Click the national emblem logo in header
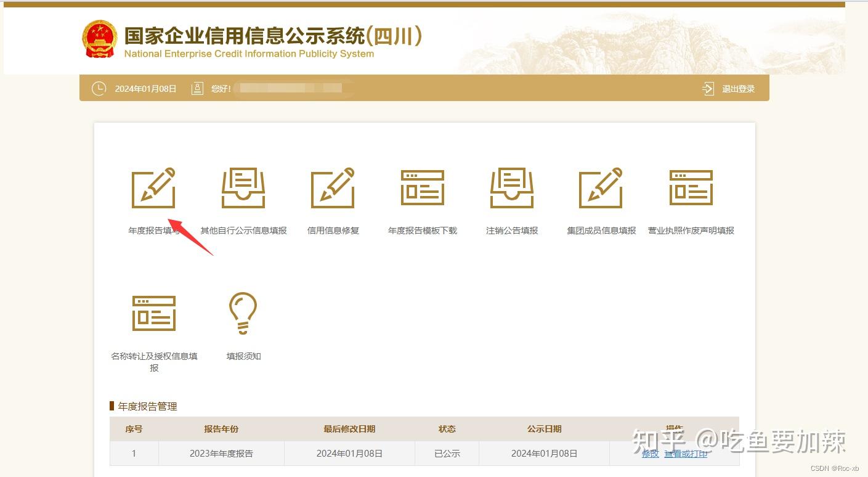Viewport: 868px width, 477px height. pyautogui.click(x=100, y=38)
